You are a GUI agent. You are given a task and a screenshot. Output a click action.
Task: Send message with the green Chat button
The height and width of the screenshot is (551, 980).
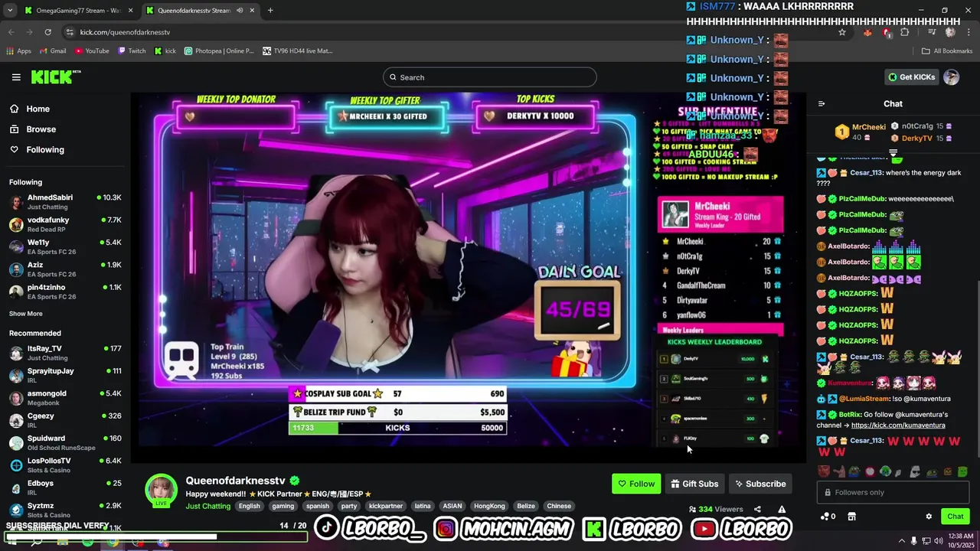coord(955,517)
